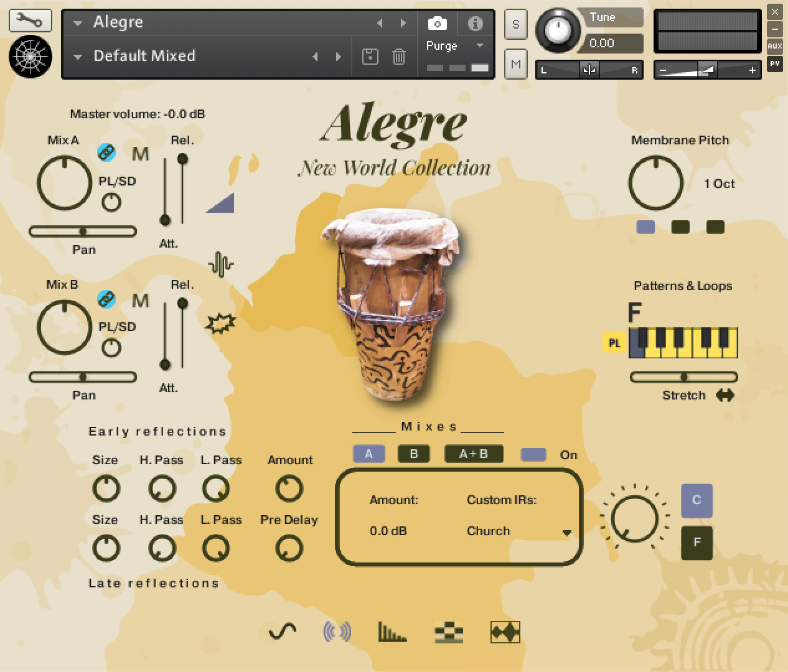
Task: Open the camera snapshot view
Action: point(438,24)
